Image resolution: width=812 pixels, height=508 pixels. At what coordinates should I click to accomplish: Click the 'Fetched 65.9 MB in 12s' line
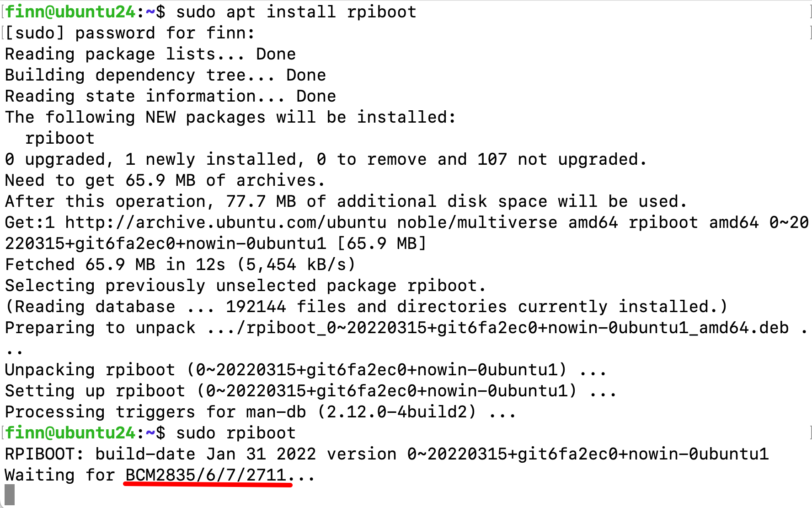coord(180,265)
